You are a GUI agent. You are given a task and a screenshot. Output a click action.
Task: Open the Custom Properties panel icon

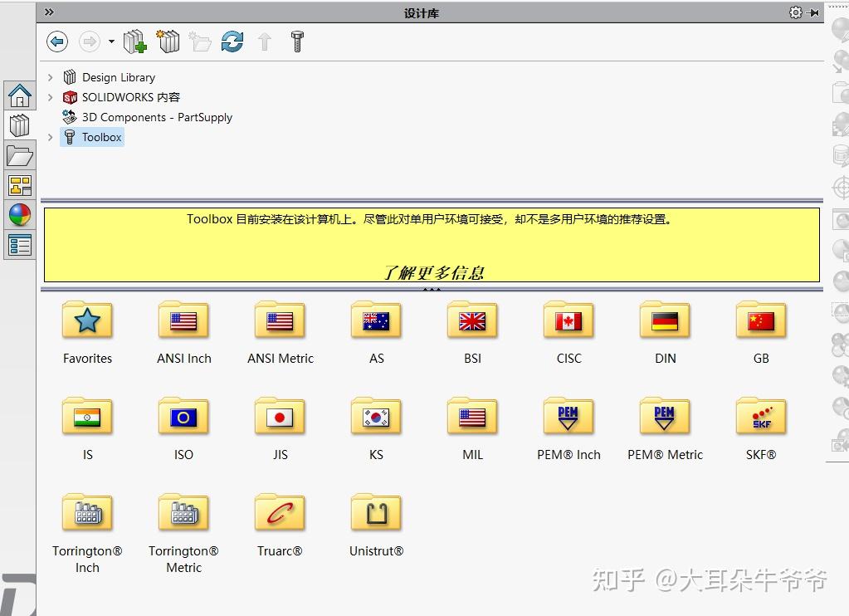(x=19, y=244)
